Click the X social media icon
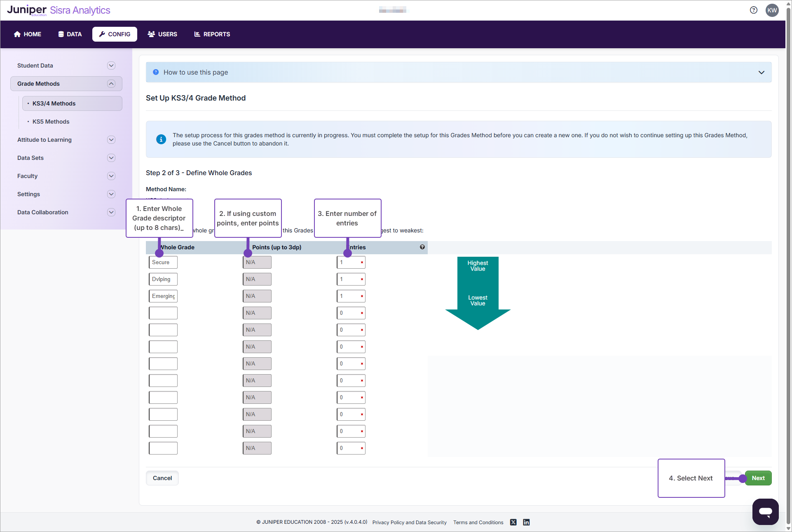The width and height of the screenshot is (792, 532). [x=513, y=522]
